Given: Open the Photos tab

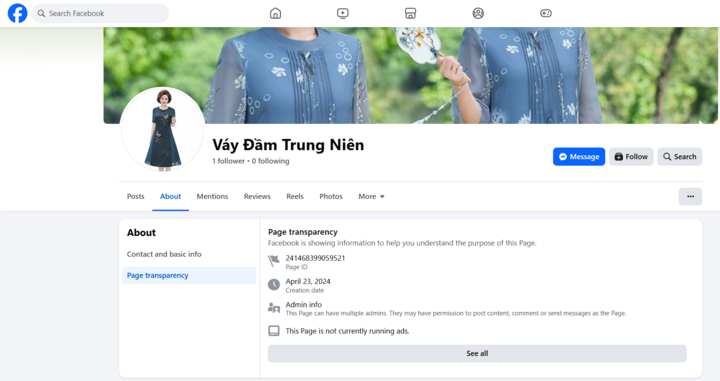Looking at the screenshot, I should point(331,196).
